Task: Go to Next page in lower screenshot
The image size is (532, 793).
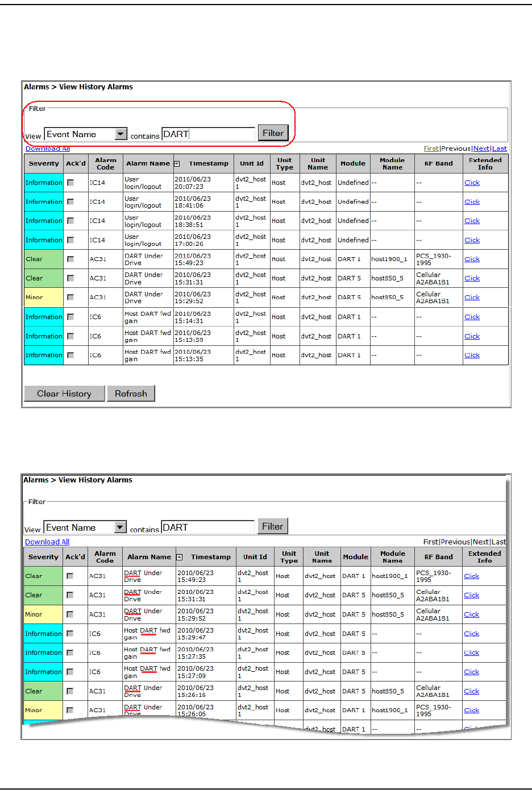Action: [x=481, y=542]
